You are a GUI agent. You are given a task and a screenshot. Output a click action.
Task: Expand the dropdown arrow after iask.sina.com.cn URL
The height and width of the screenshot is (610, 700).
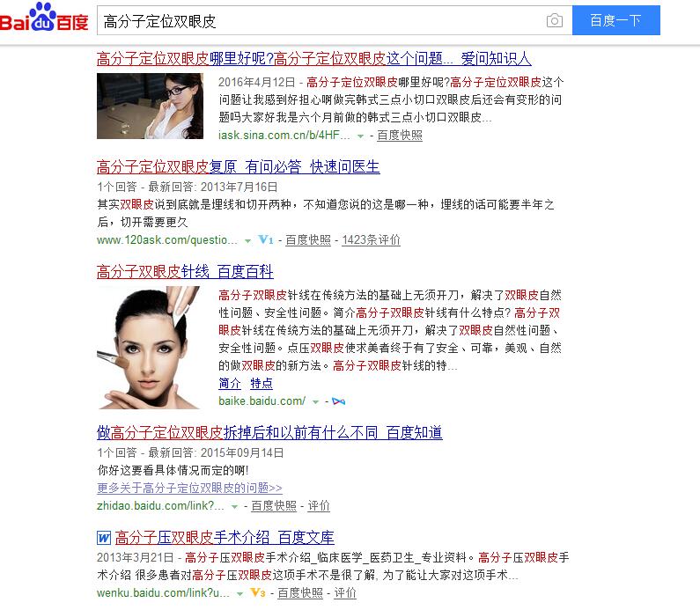[360, 136]
